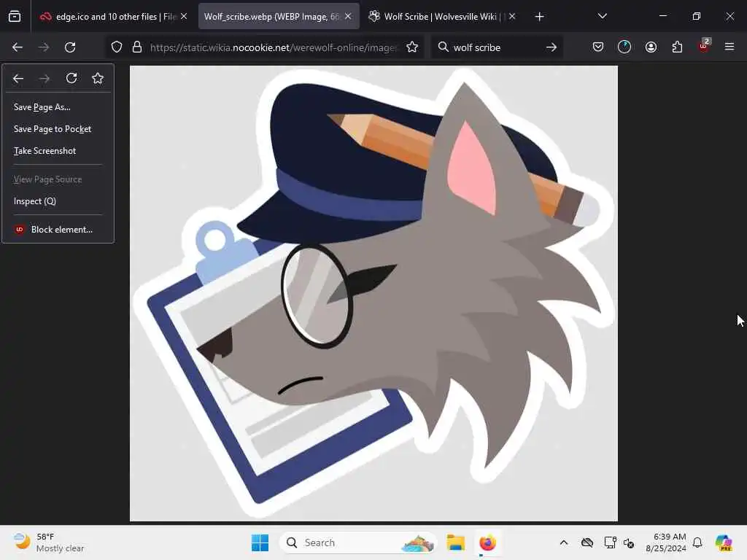
Task: Bookmark this page with the address bar star
Action: pos(412,47)
